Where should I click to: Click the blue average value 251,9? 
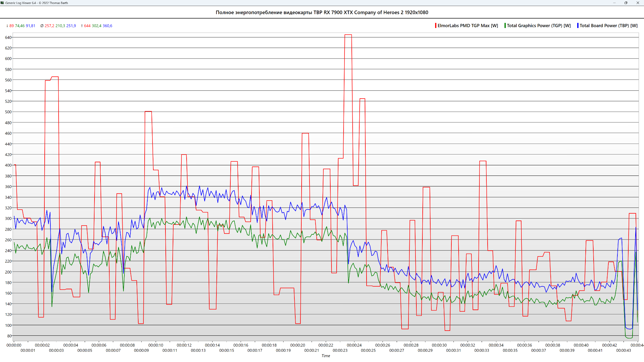point(71,26)
